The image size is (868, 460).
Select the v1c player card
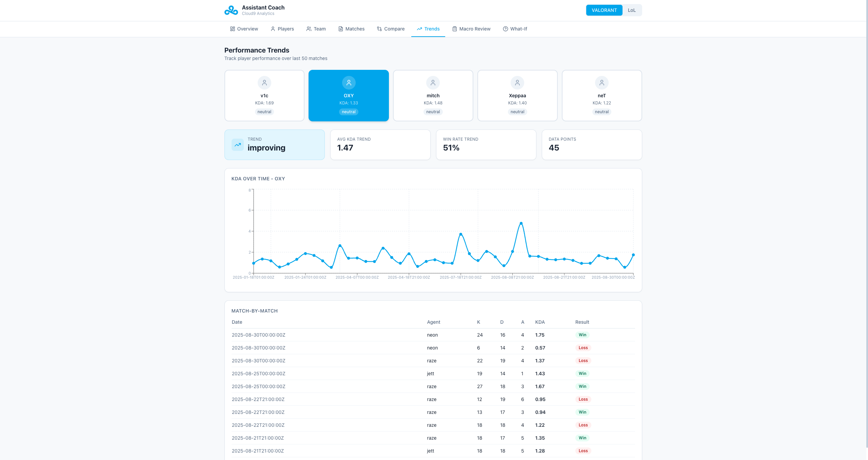[x=264, y=96]
